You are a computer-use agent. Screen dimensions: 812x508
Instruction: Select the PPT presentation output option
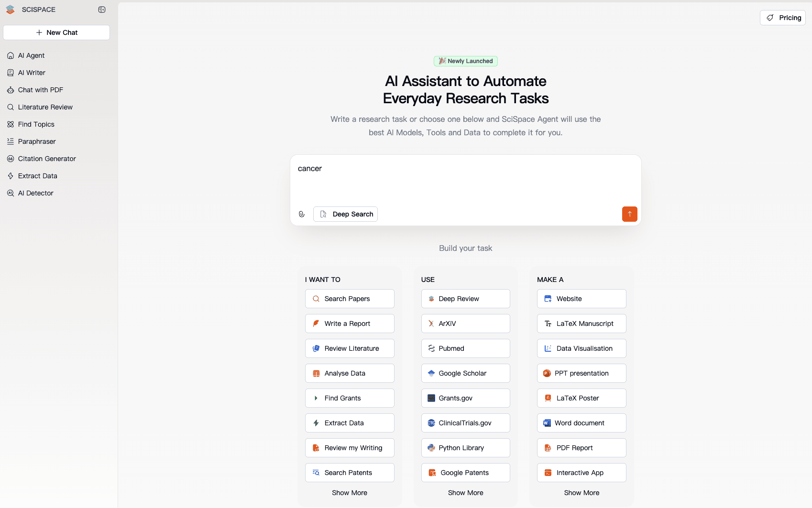582,373
